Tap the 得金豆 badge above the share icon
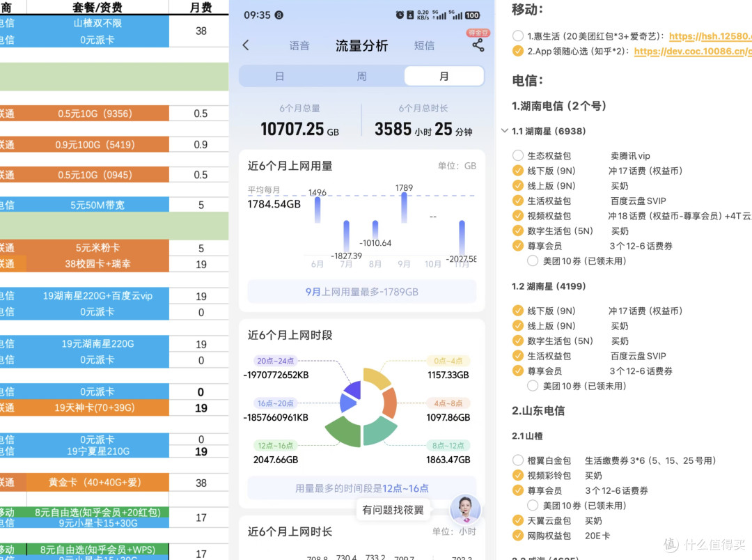The height and width of the screenshot is (560, 752). 478,33
